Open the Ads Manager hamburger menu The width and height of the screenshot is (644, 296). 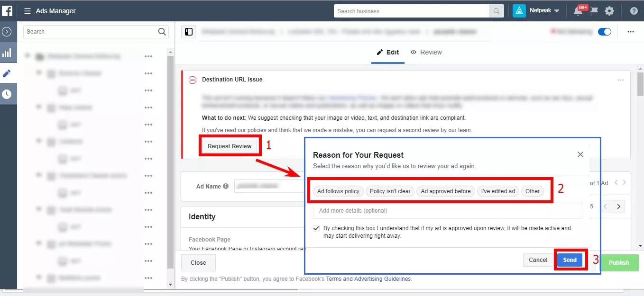(x=28, y=11)
